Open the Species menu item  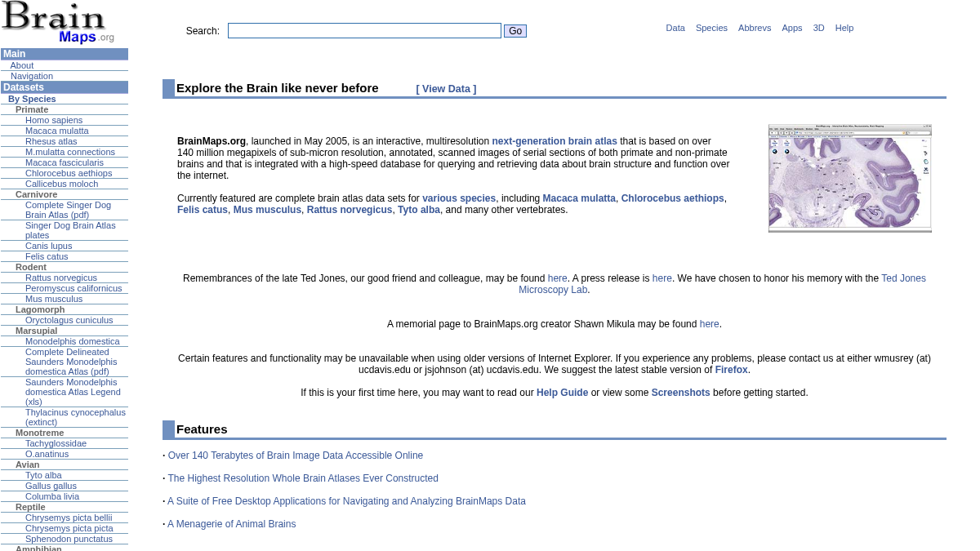(x=711, y=28)
